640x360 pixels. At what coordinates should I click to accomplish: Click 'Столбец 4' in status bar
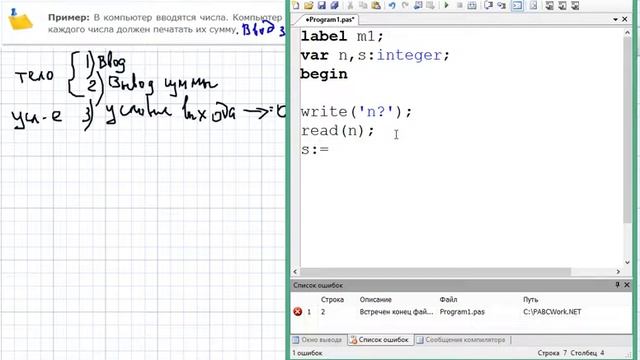pos(587,353)
